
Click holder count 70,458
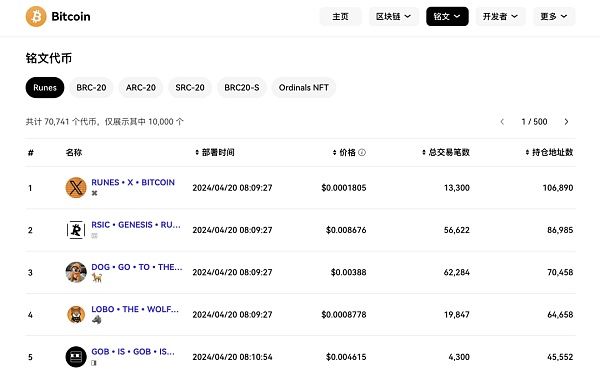click(560, 272)
